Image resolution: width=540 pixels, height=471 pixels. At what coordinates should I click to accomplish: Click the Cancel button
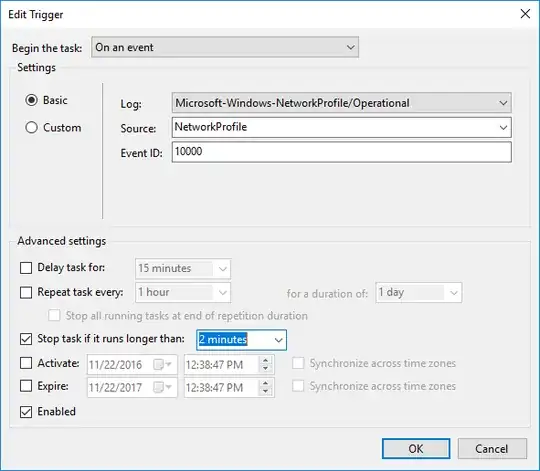tap(492, 449)
